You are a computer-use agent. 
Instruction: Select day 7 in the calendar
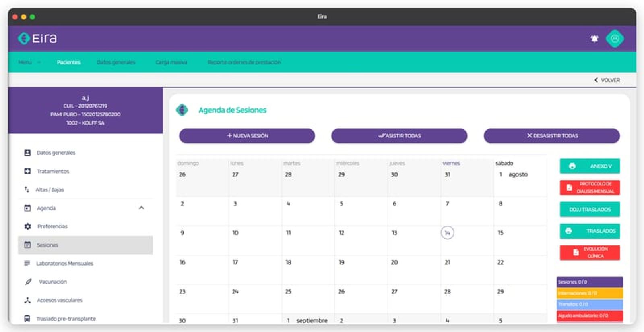447,204
